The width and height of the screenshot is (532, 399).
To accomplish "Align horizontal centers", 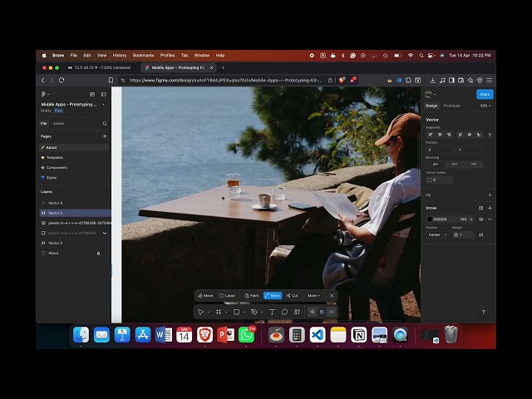I will click(x=440, y=135).
